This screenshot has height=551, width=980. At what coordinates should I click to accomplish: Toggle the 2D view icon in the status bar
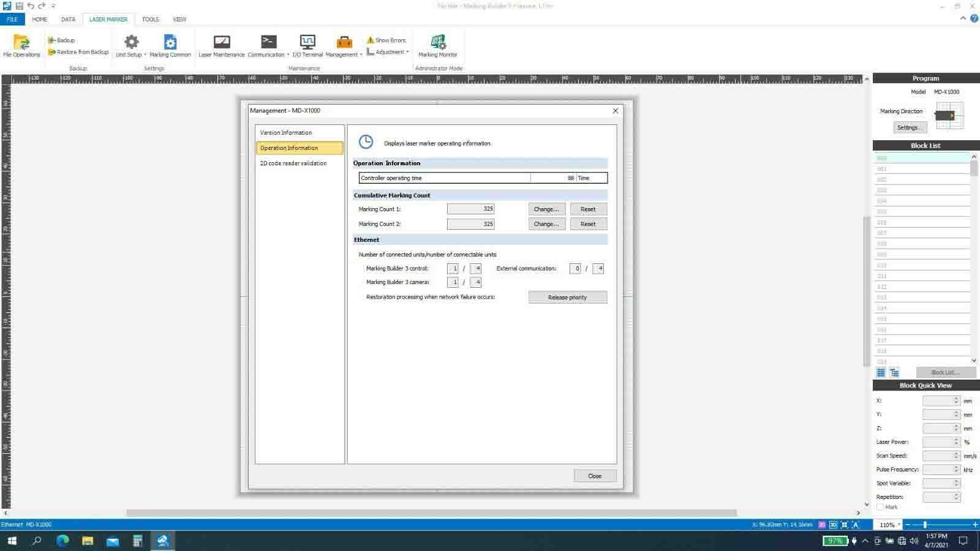tap(823, 525)
